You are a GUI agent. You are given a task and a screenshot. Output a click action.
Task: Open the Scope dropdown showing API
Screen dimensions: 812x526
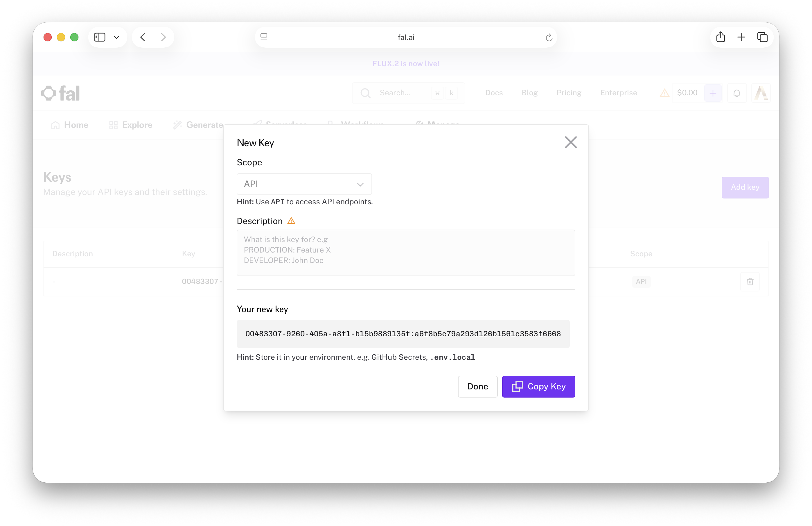tap(304, 184)
